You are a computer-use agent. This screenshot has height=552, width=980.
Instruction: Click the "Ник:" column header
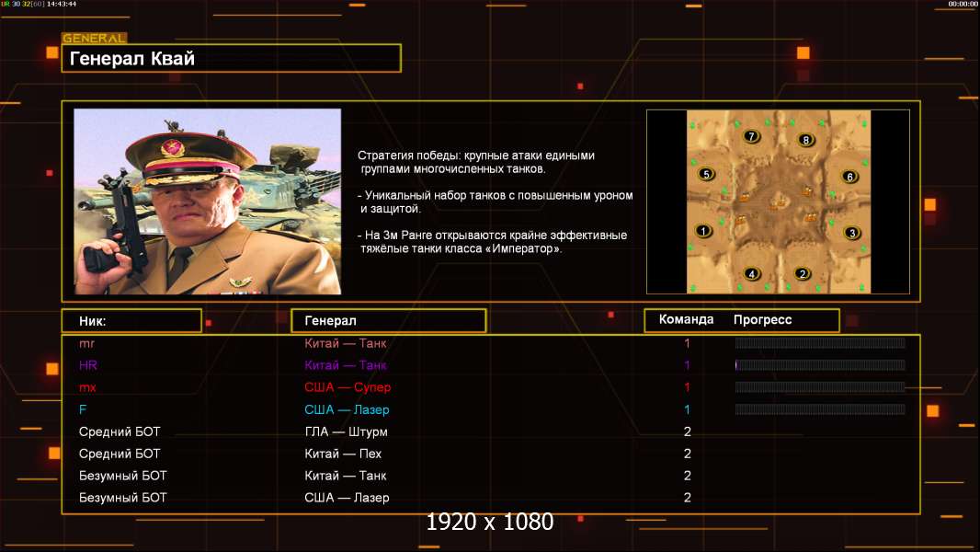click(x=131, y=320)
